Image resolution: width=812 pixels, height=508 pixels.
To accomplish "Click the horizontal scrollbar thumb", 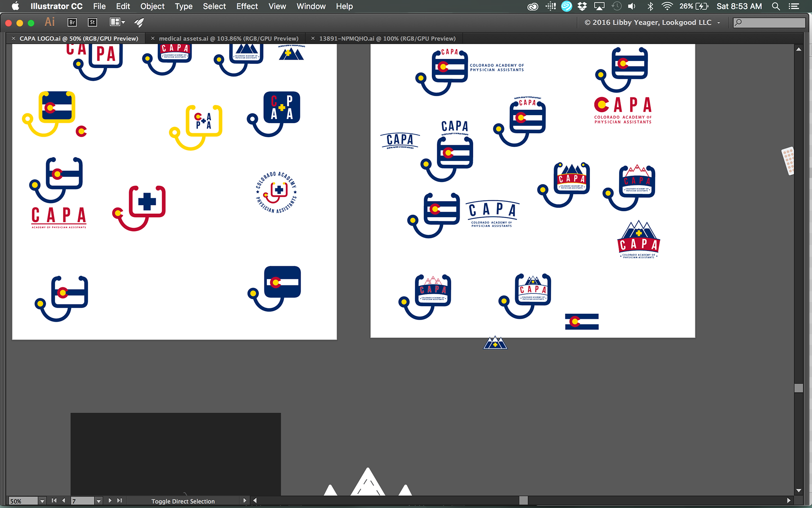I will pyautogui.click(x=524, y=500).
